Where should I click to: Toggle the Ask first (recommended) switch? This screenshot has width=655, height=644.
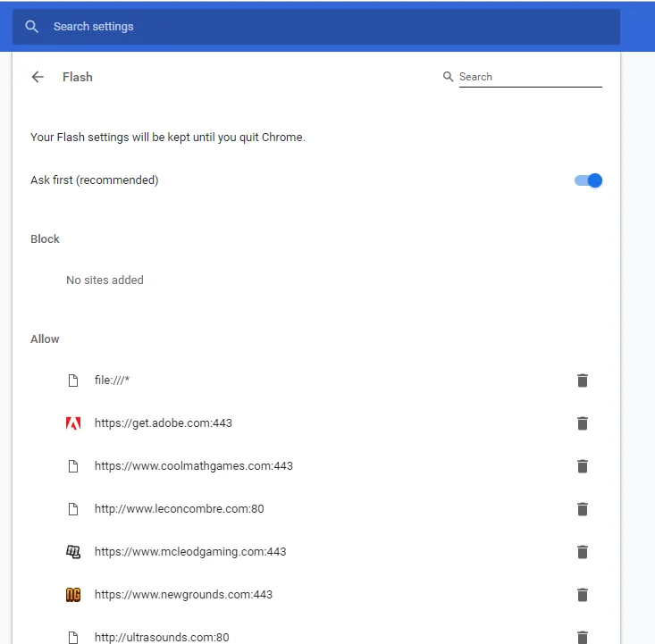588,180
